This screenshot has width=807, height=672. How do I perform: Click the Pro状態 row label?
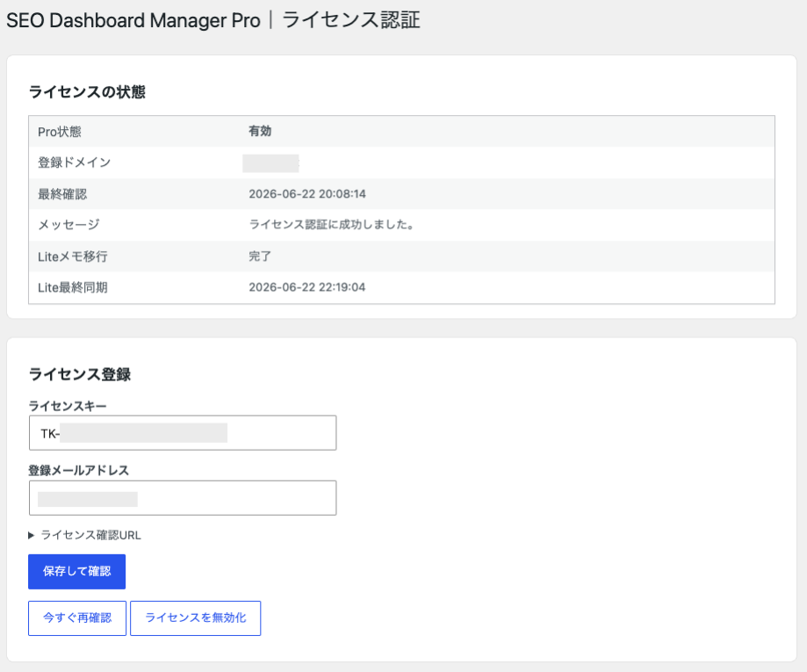(x=60, y=132)
